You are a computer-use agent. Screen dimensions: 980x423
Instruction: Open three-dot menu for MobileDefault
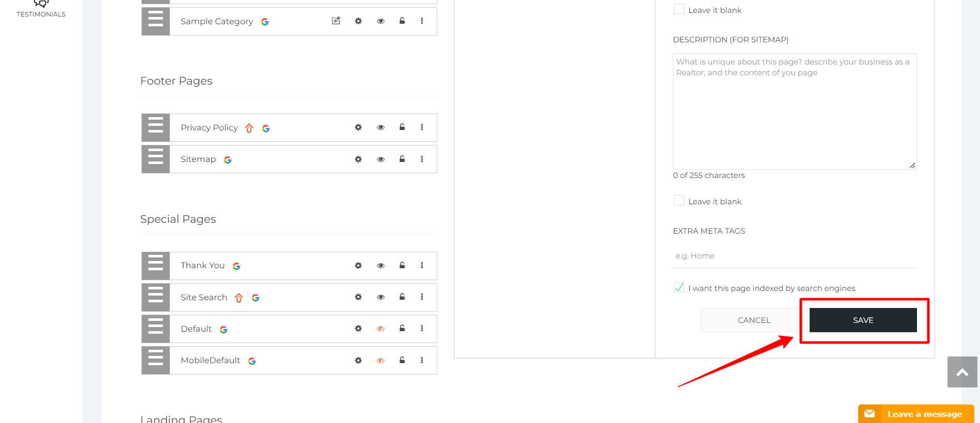pos(422,360)
